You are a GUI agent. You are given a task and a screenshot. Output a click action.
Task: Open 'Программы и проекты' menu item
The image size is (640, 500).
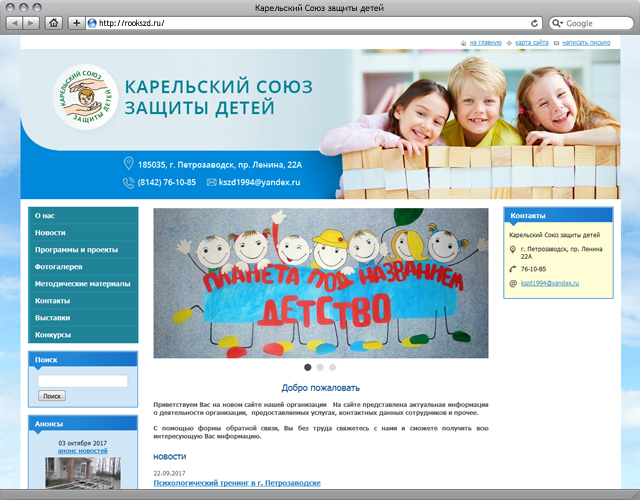click(83, 250)
